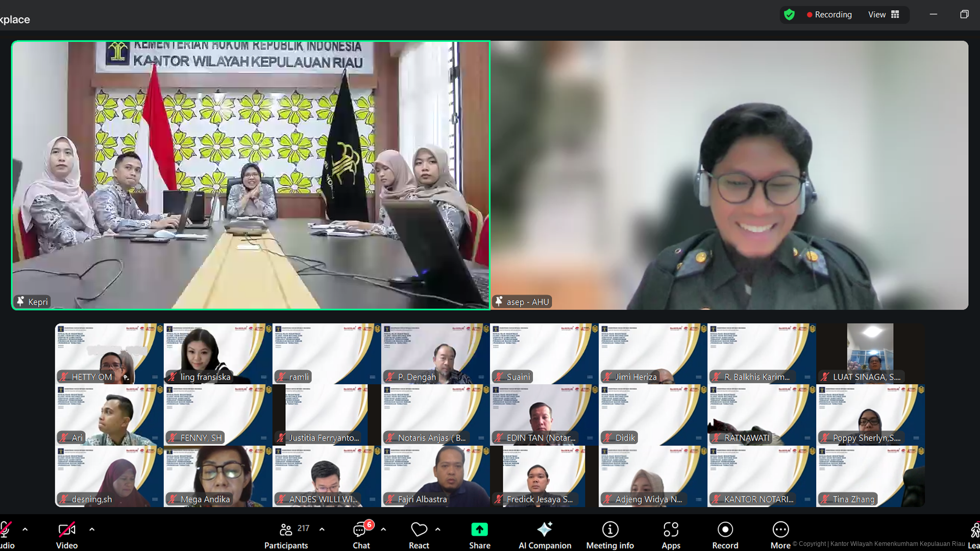
Task: Click the green security shield icon
Action: pyautogui.click(x=789, y=14)
